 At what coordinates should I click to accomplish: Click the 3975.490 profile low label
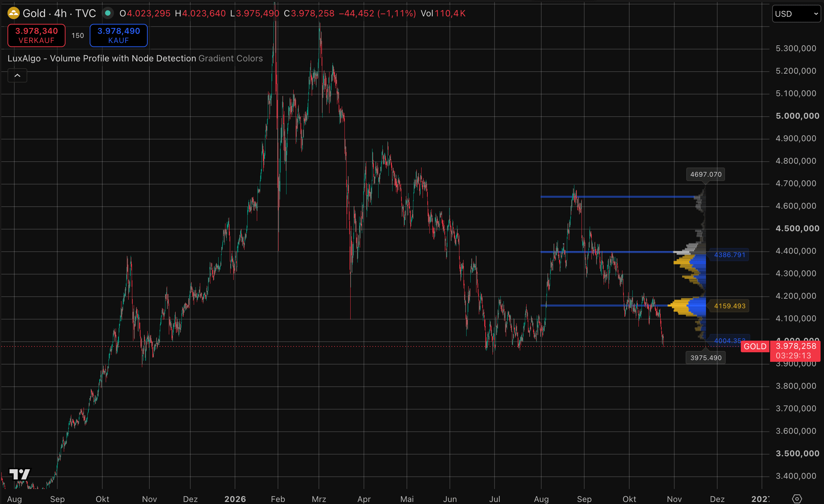(x=706, y=358)
